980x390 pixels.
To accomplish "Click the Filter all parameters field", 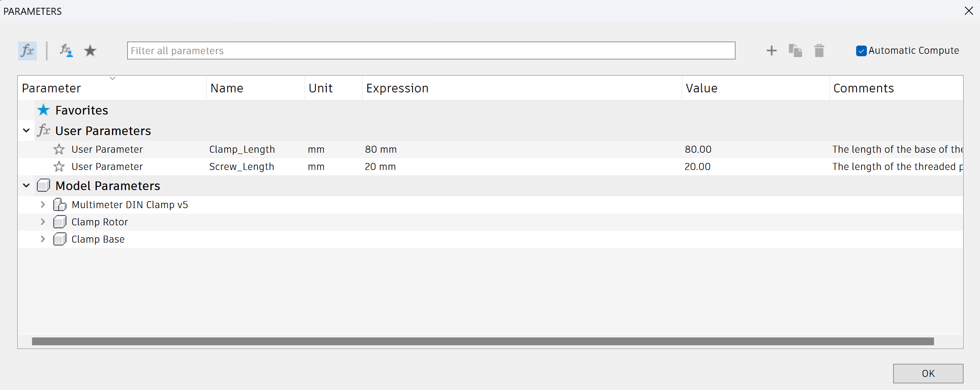I will tap(431, 50).
